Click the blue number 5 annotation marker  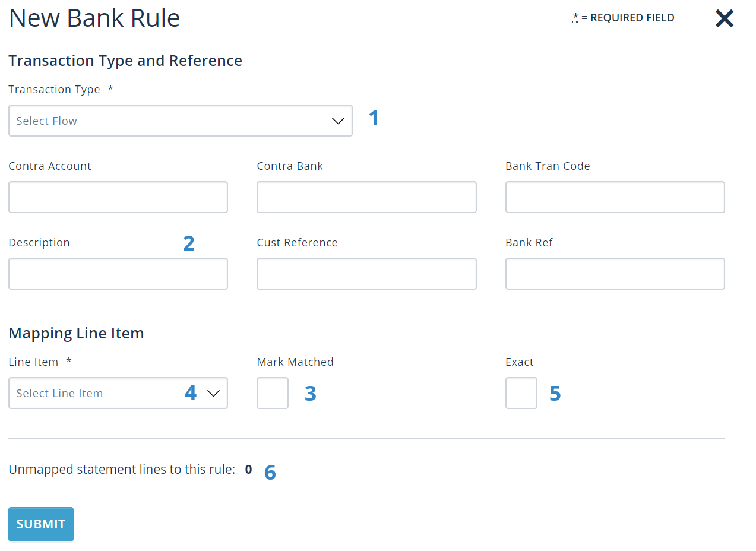(555, 393)
